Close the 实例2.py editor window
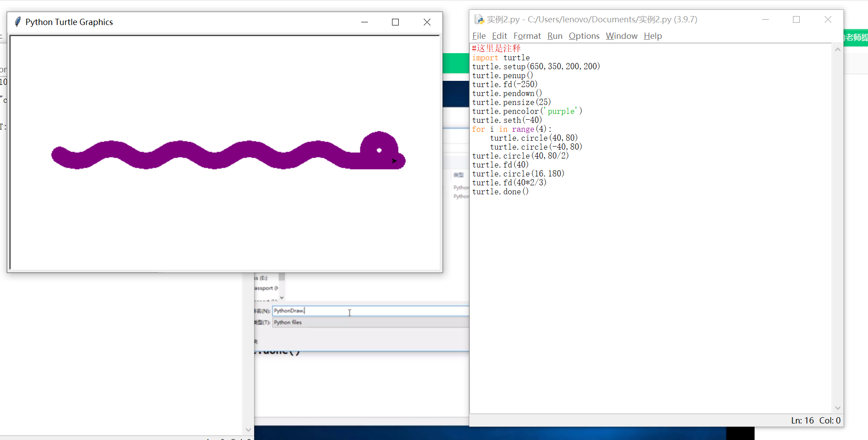 [x=828, y=19]
